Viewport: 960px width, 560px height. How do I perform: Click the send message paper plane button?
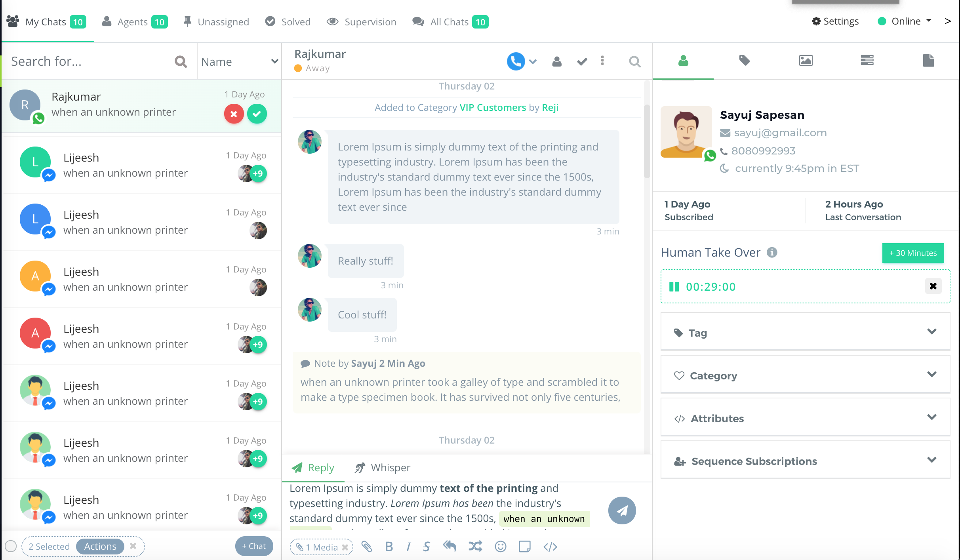[622, 510]
